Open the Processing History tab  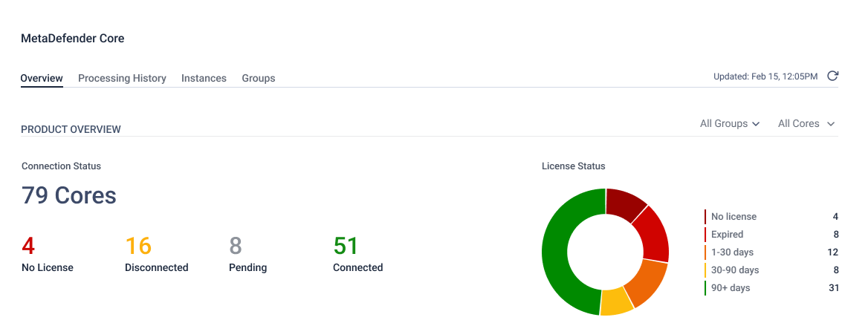tap(122, 78)
